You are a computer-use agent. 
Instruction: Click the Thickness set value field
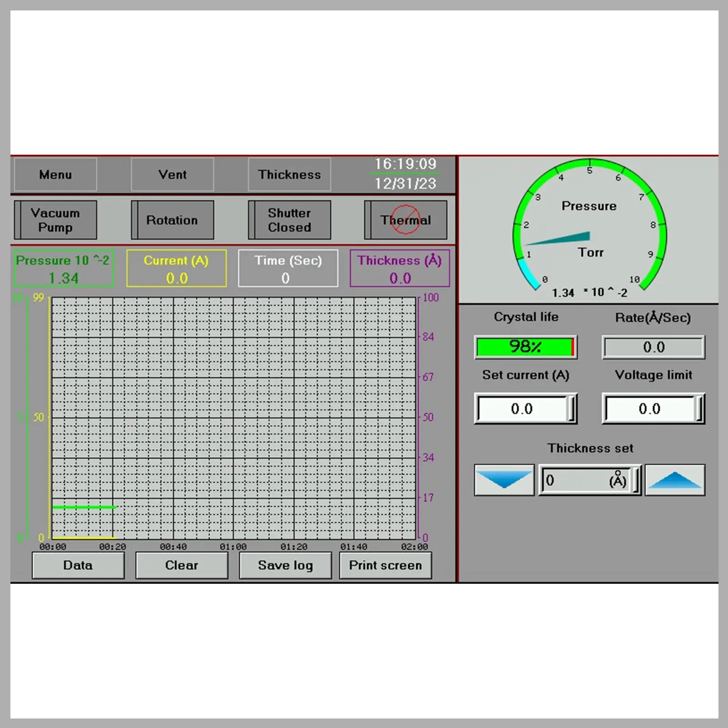coord(590,480)
